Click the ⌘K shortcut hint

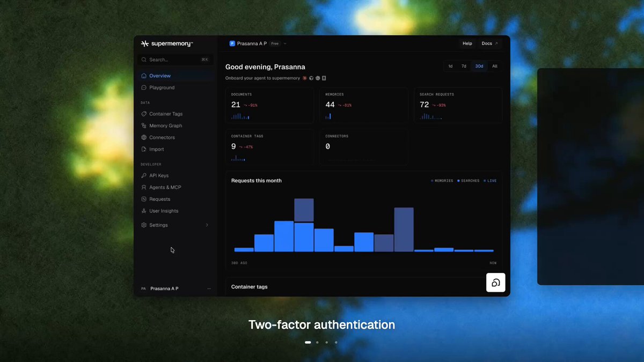tap(204, 60)
